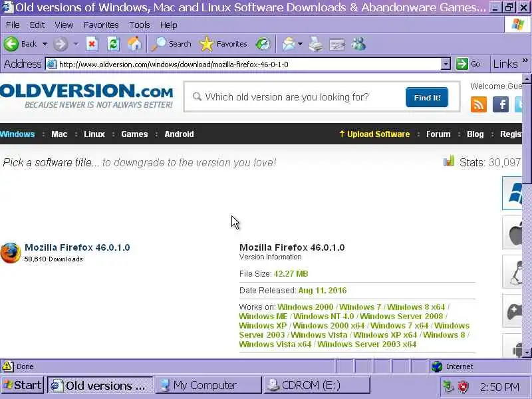Click the Home icon in toolbar
Screen dimensions: 532x399
[134, 44]
